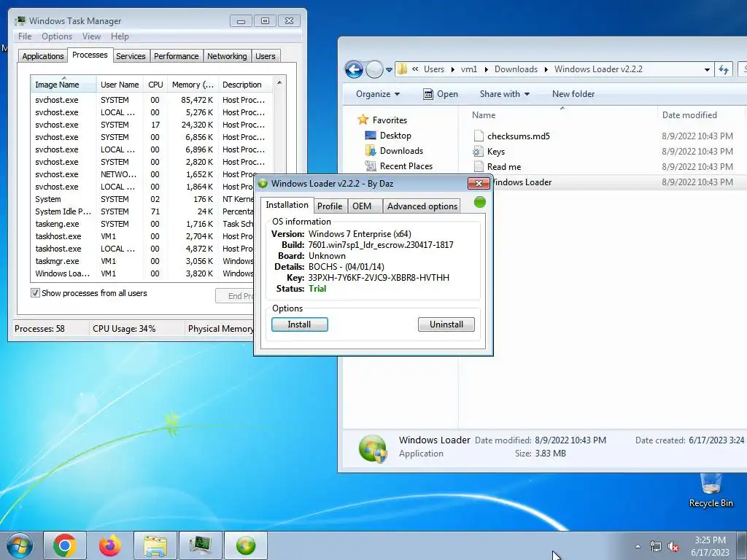Click the Open toolbar button in Explorer
Viewport: 747px width, 560px height.
(441, 94)
